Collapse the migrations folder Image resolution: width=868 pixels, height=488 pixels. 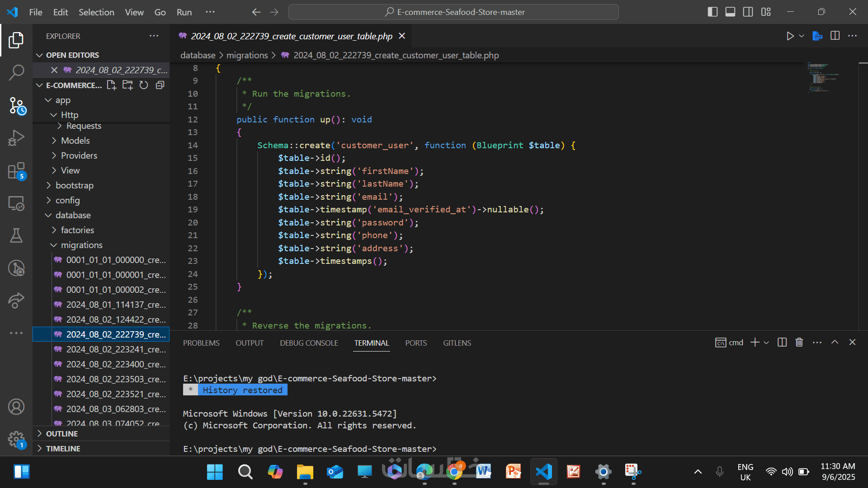click(81, 245)
